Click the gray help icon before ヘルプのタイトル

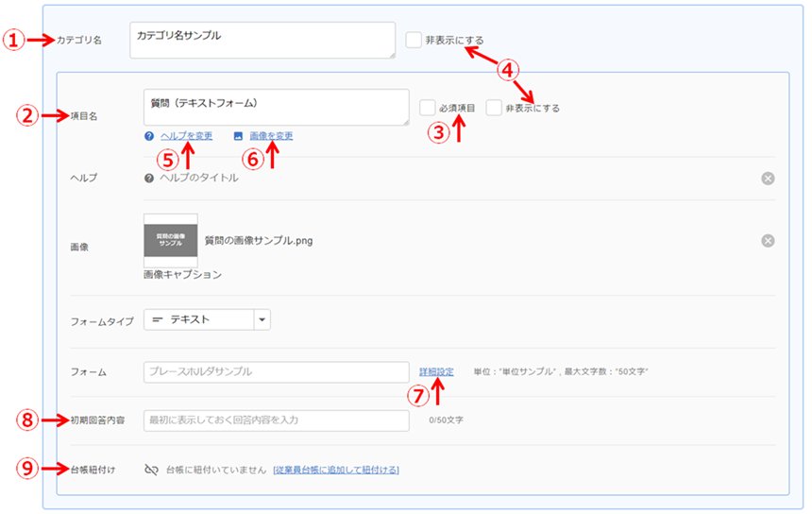149,179
